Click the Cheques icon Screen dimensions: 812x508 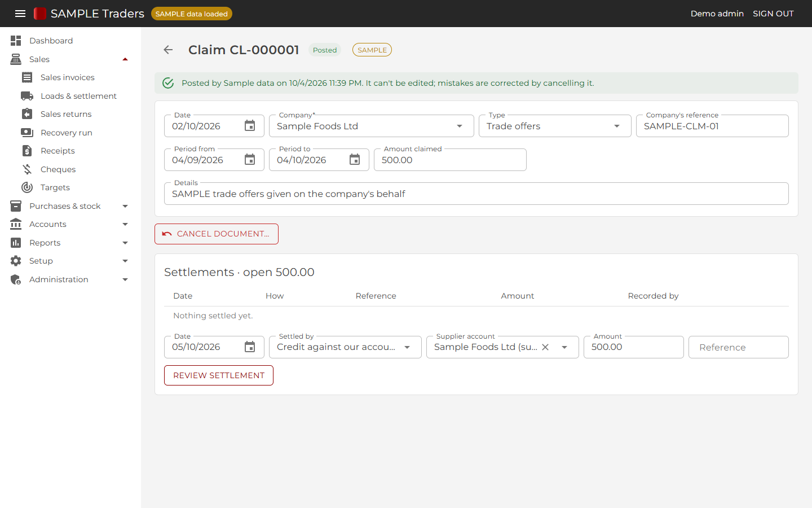(27, 169)
